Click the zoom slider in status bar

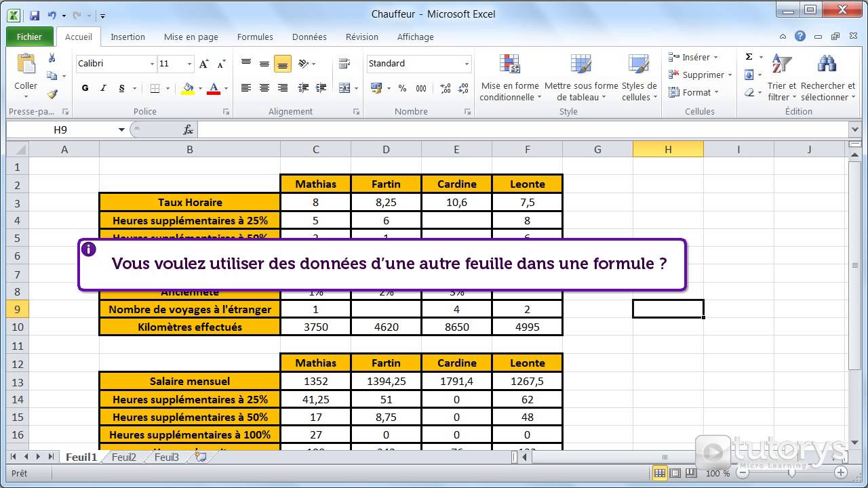tap(791, 473)
